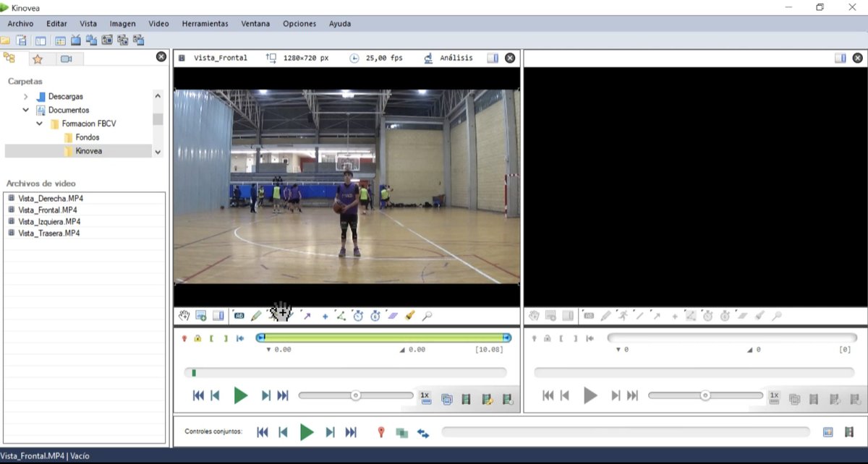The width and height of the screenshot is (868, 464).
Task: Click the left player speed slider handle
Action: coord(355,395)
